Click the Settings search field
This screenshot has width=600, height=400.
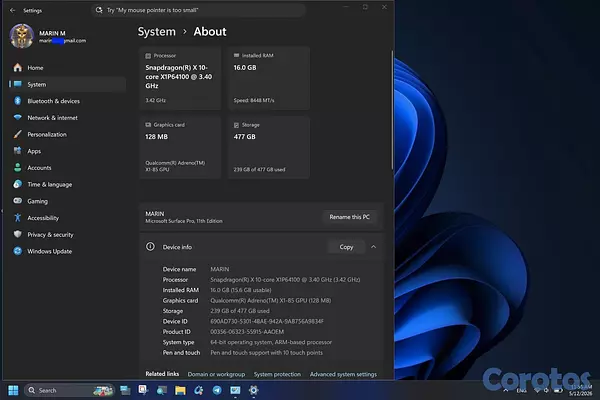[198, 10]
